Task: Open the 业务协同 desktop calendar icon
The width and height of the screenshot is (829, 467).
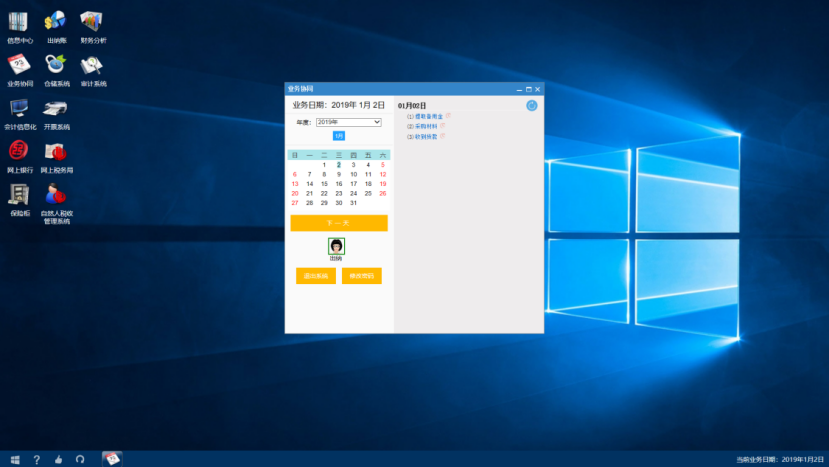Action: (20, 70)
